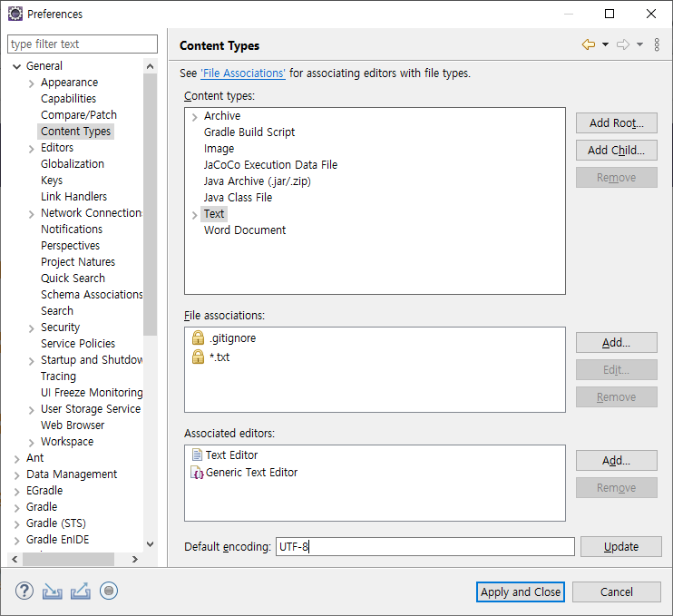Open back history dropdown arrow
The image size is (673, 616).
[605, 44]
